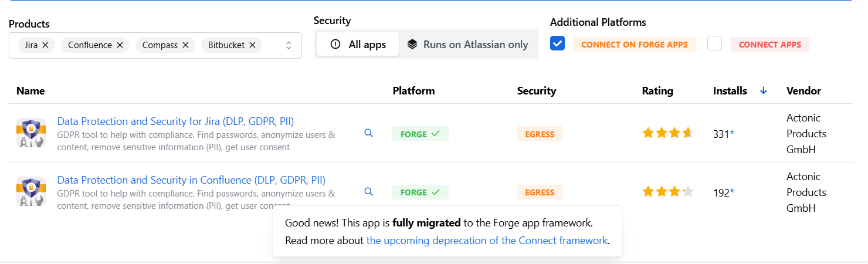Remove the Compass product tag

(185, 45)
